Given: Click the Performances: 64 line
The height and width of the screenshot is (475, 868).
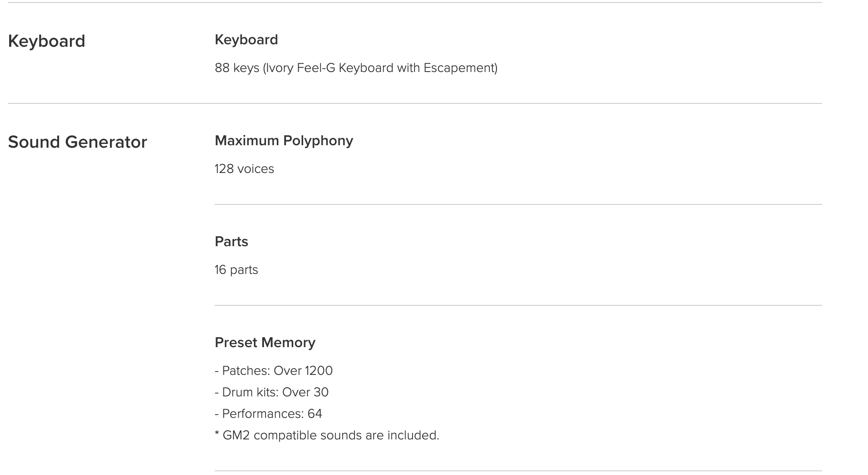Looking at the screenshot, I should (x=268, y=414).
